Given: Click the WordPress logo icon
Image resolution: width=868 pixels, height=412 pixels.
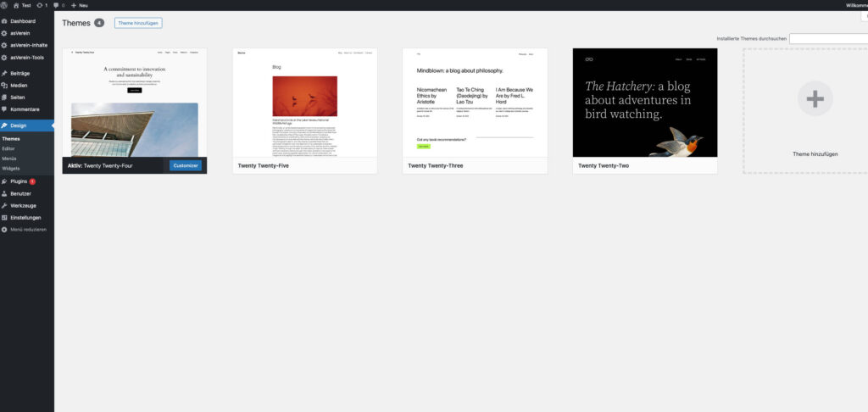Looking at the screenshot, I should [4, 5].
